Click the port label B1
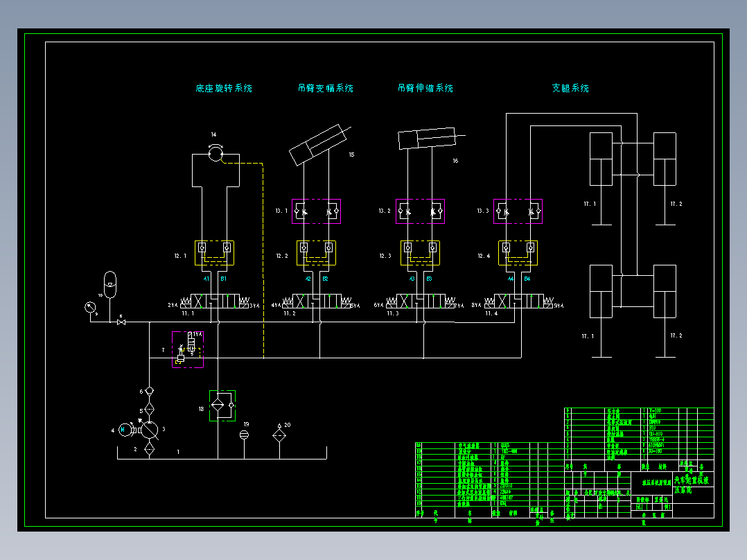This screenshot has height=560, width=747. pos(223,279)
